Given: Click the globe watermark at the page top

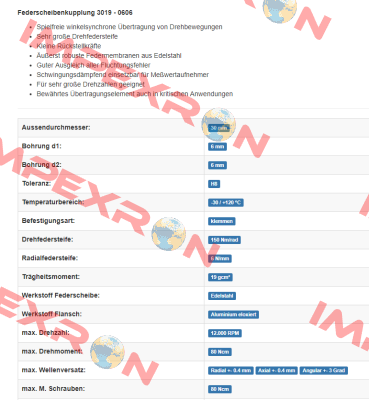Looking at the screenshot, I should [x=280, y=10].
